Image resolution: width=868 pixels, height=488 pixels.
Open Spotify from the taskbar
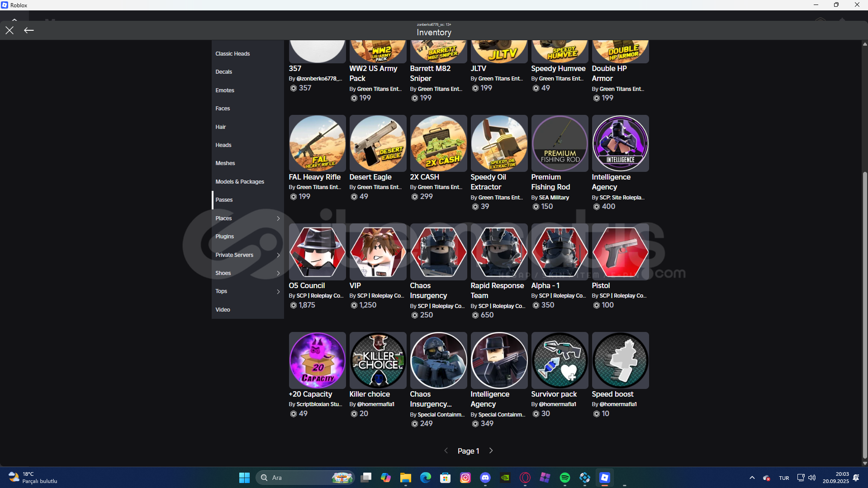coord(565,478)
